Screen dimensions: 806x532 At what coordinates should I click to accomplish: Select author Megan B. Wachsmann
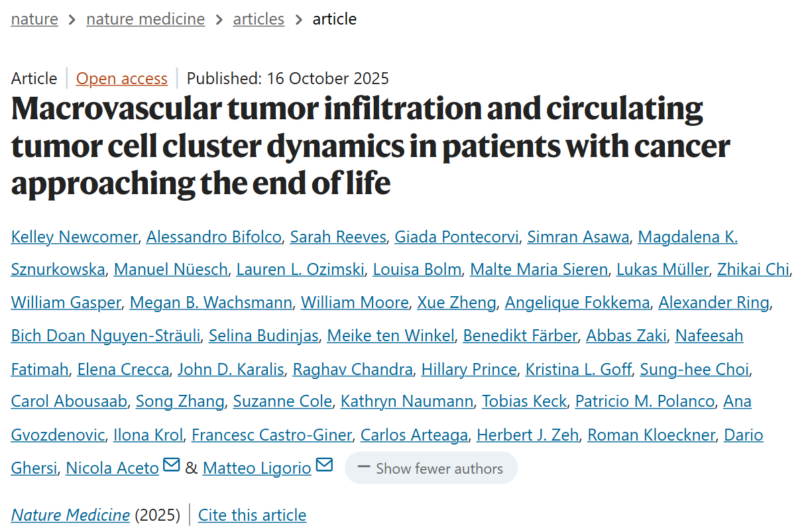click(x=211, y=303)
